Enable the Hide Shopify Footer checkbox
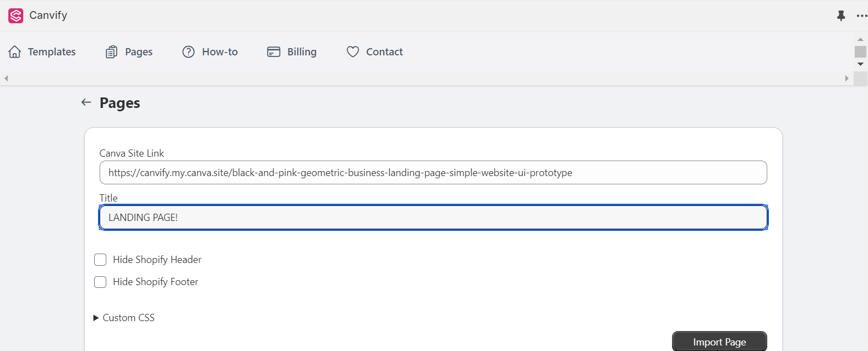The width and height of the screenshot is (868, 351). (x=100, y=282)
